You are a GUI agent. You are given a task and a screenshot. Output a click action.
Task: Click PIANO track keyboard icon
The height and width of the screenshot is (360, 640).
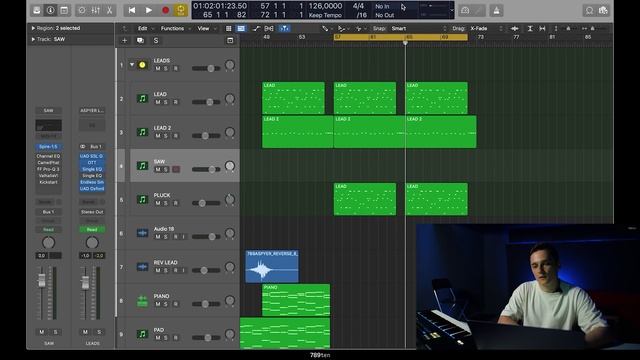(x=142, y=301)
